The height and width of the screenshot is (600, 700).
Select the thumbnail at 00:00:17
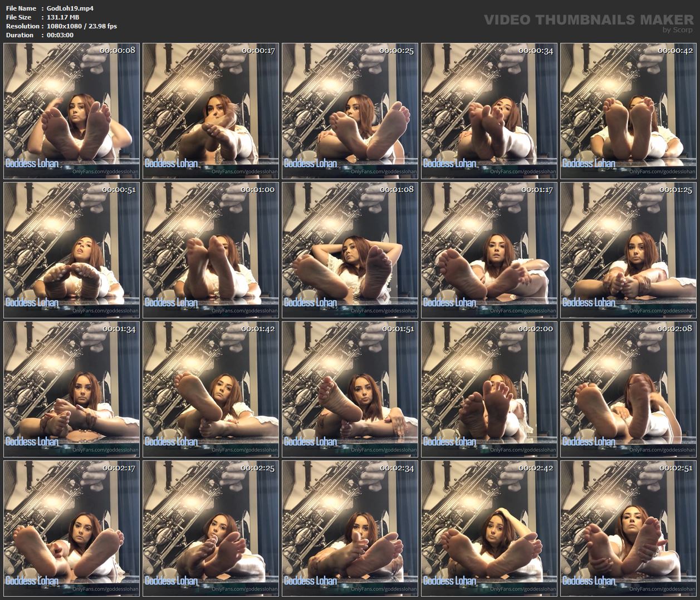[211, 111]
